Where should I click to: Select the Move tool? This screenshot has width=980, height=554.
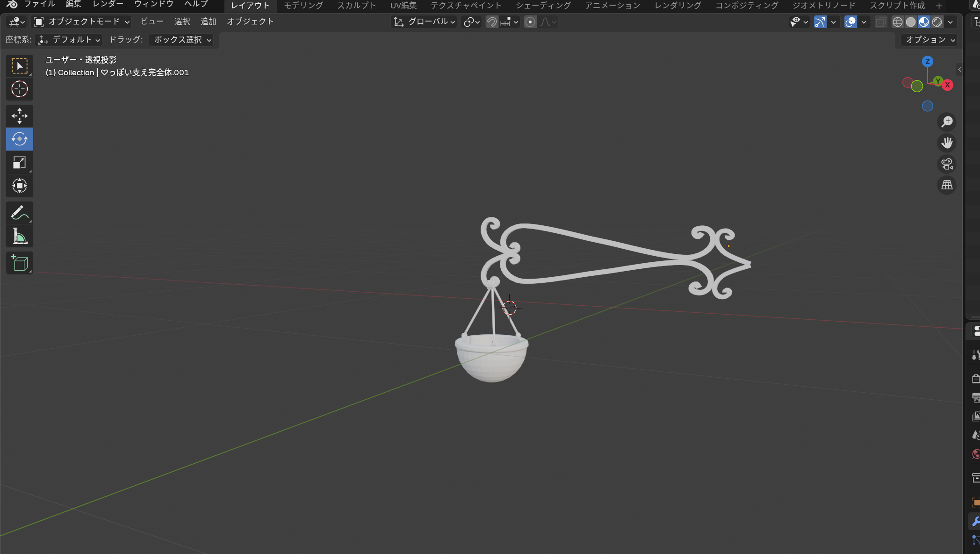pyautogui.click(x=19, y=115)
